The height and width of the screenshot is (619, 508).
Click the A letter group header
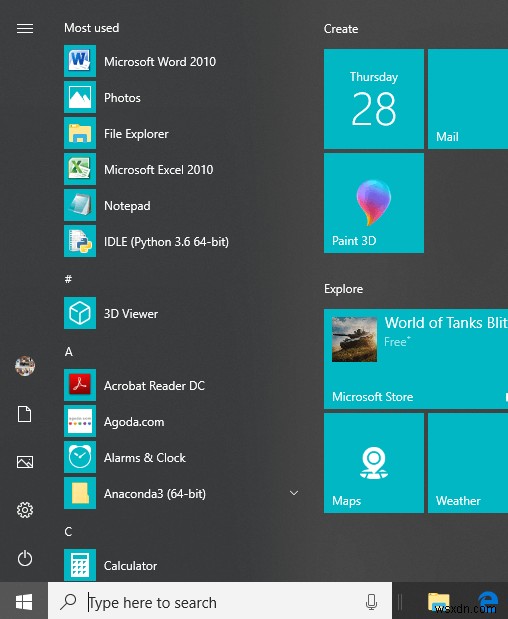tap(69, 351)
